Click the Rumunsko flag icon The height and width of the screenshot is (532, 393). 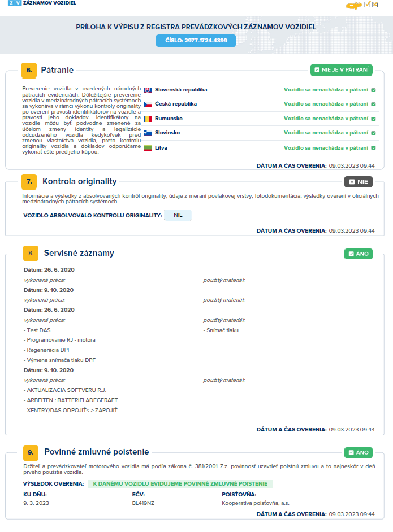click(x=148, y=119)
